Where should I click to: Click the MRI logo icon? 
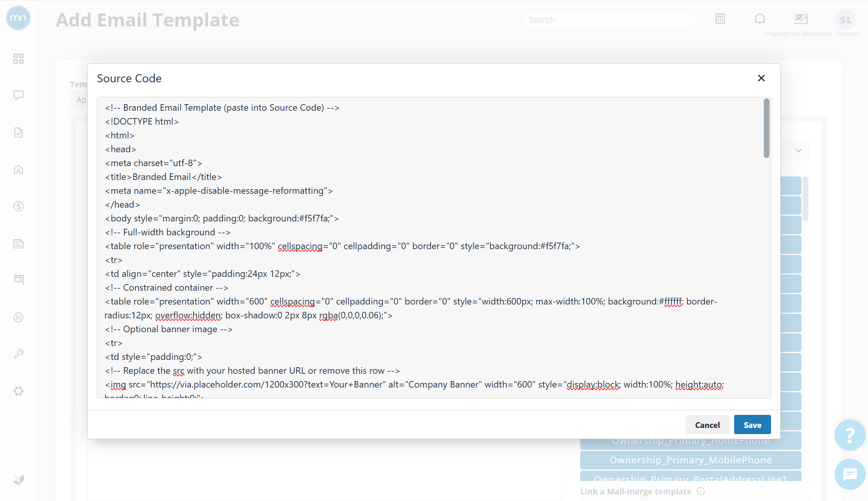18,18
